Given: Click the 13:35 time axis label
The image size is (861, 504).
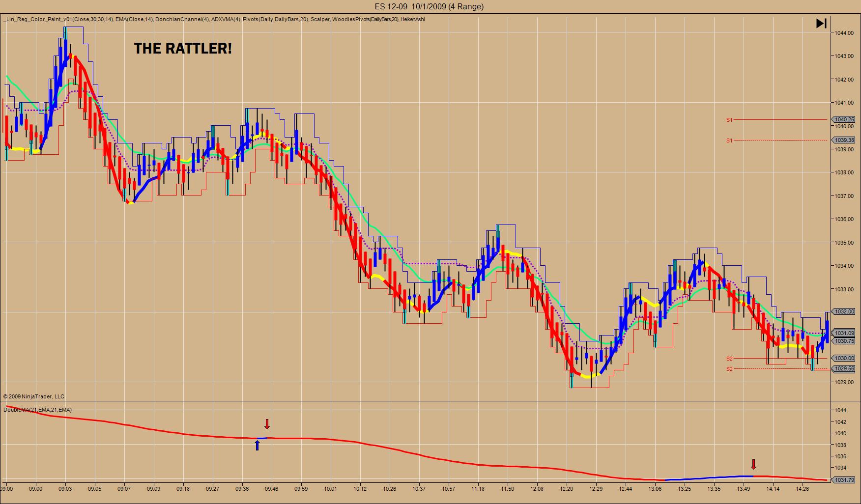Looking at the screenshot, I should point(714,489).
